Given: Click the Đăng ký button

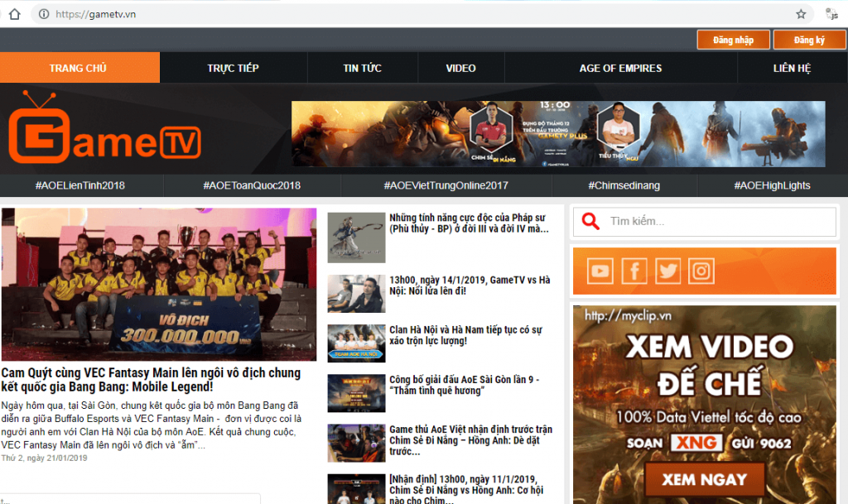Looking at the screenshot, I should click(x=809, y=40).
